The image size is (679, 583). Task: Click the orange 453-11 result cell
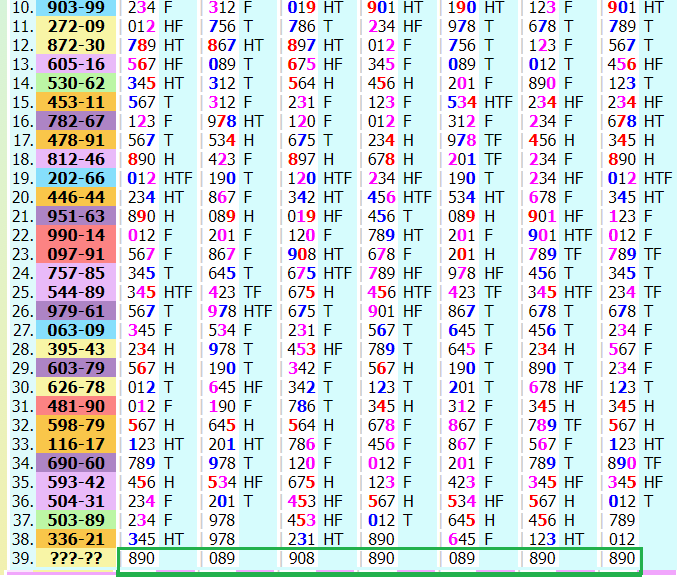tap(76, 102)
